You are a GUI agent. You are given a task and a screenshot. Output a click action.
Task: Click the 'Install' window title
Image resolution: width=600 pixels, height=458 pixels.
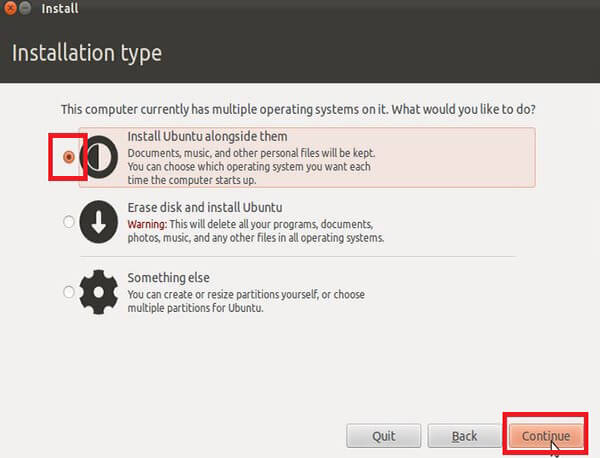60,8
